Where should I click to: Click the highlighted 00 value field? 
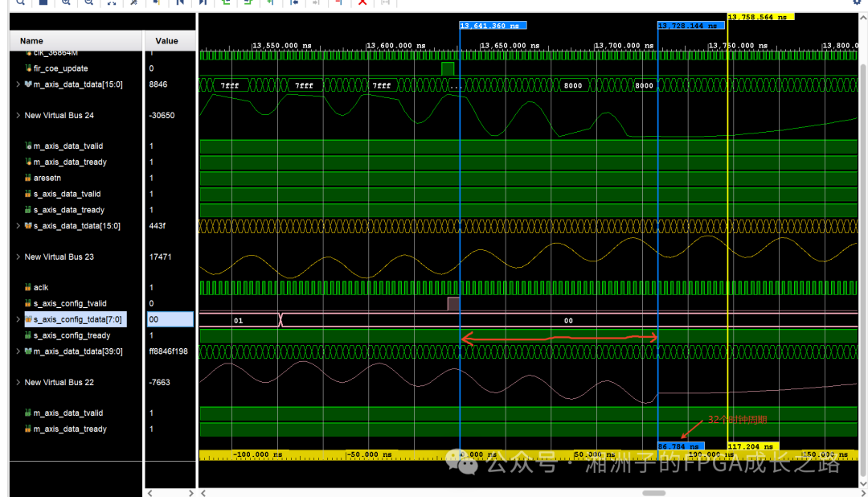170,319
